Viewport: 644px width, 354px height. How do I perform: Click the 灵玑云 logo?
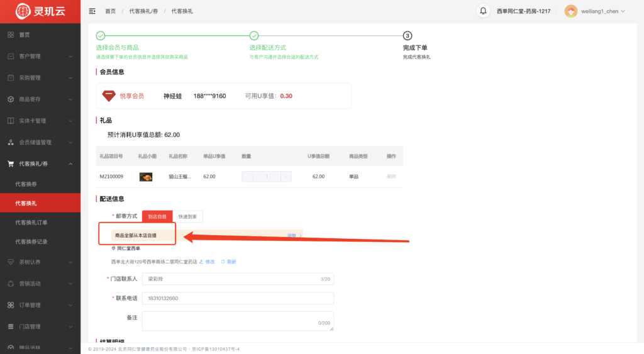pos(40,11)
